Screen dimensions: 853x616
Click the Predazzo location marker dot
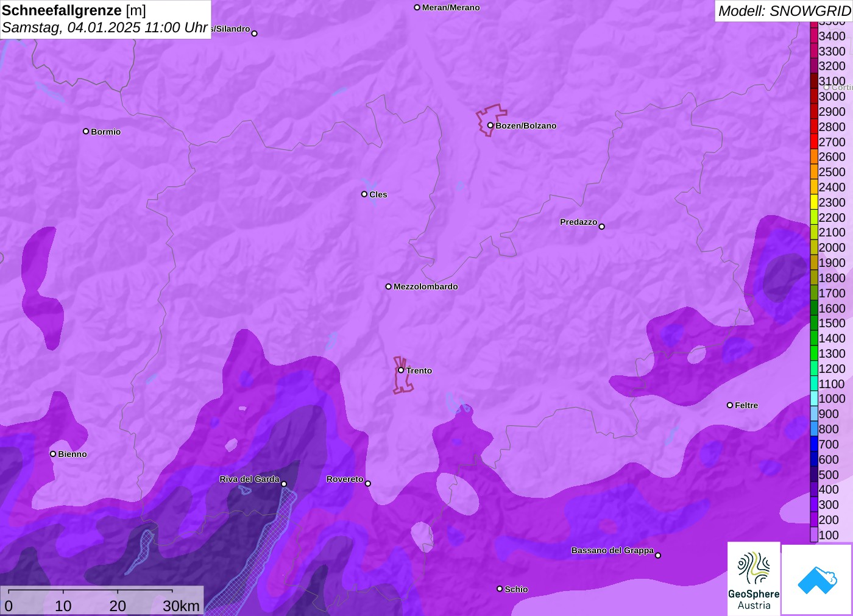pyautogui.click(x=601, y=227)
